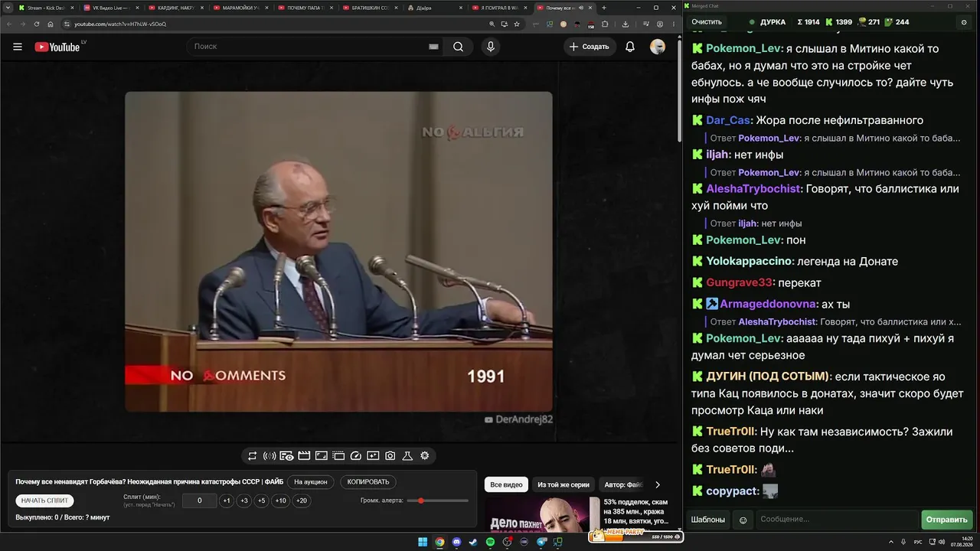Click the clapperboard icon under the video

[x=304, y=456]
